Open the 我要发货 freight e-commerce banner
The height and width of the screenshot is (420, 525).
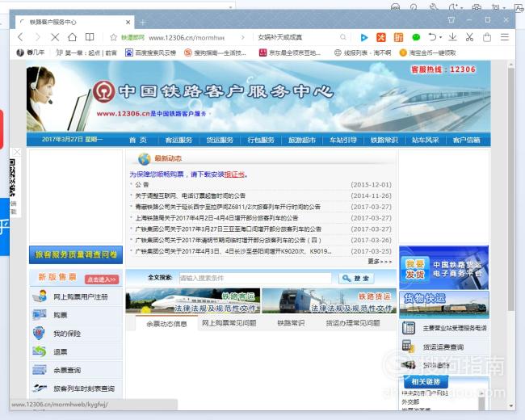[x=444, y=268]
